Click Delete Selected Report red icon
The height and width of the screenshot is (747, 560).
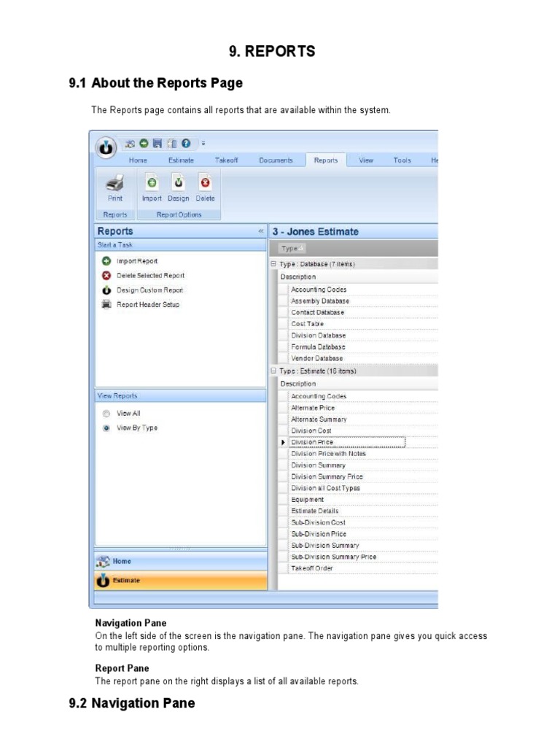click(106, 275)
